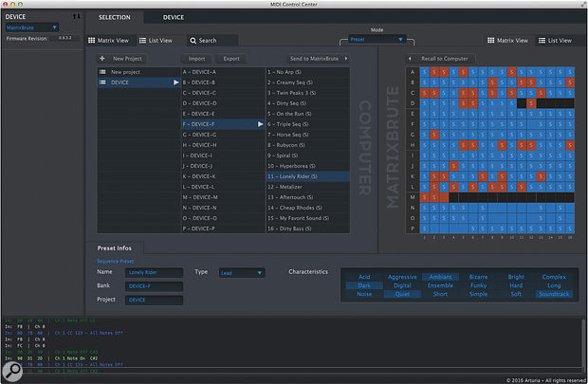
Task: Toggle the Bizarre characteristic
Action: point(478,277)
